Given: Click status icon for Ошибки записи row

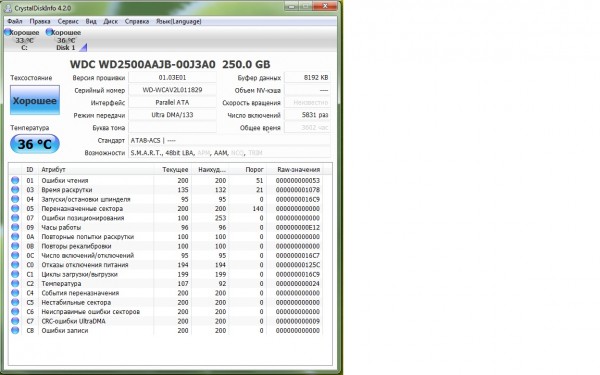Looking at the screenshot, I should point(15,330).
